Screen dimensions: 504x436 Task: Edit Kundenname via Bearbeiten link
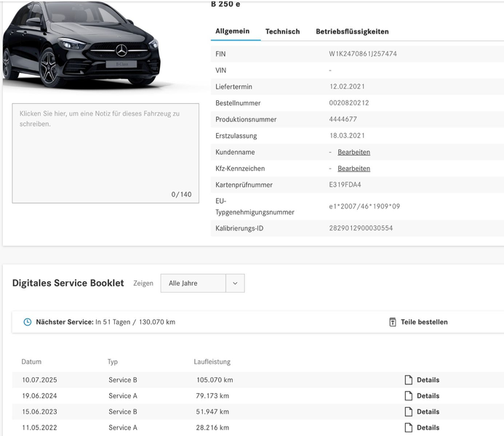pos(354,152)
